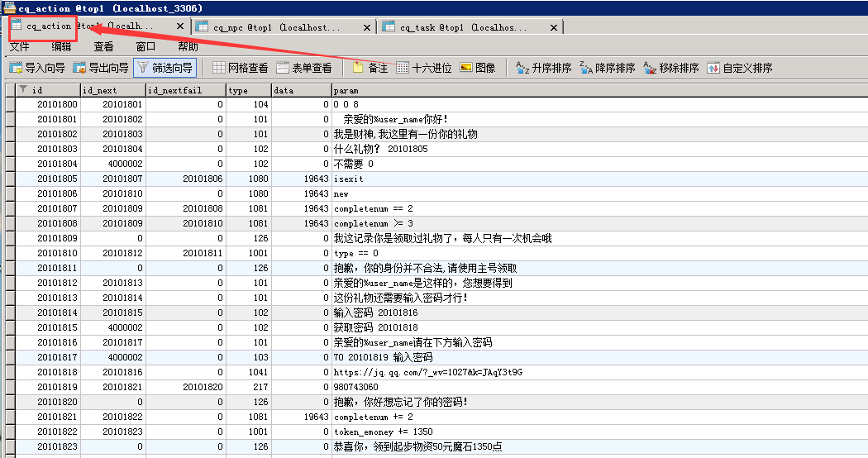
Task: Open the 查看 menu
Action: [103, 46]
